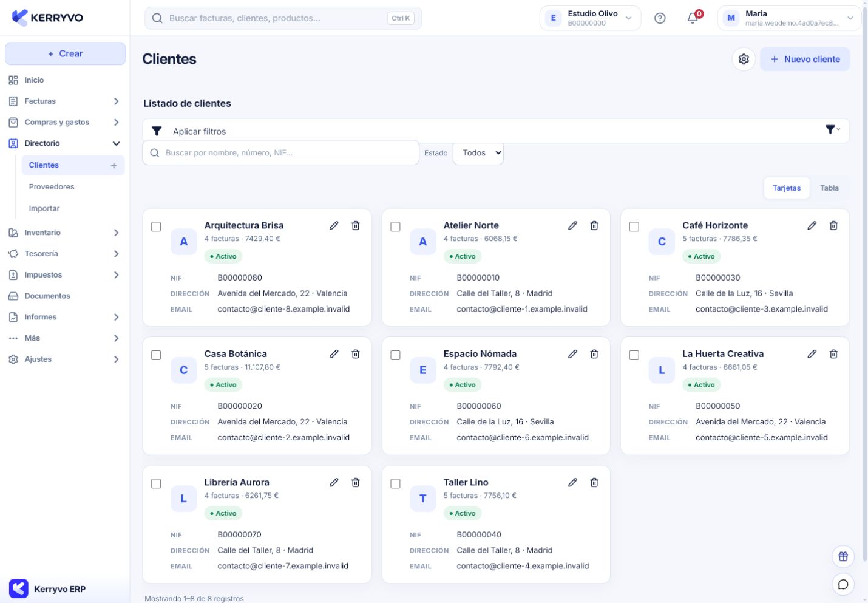
Task: Check the Café Horizonte card checkbox
Action: 634,227
